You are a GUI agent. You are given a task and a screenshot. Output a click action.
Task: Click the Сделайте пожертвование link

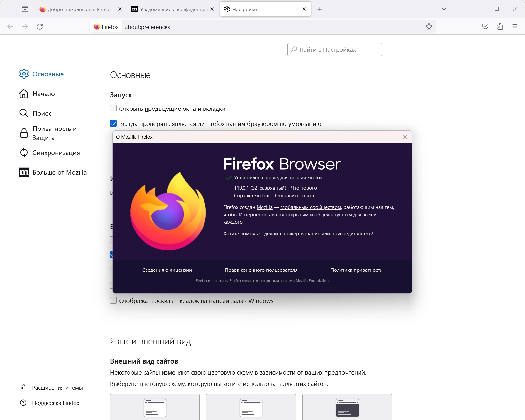tap(291, 234)
